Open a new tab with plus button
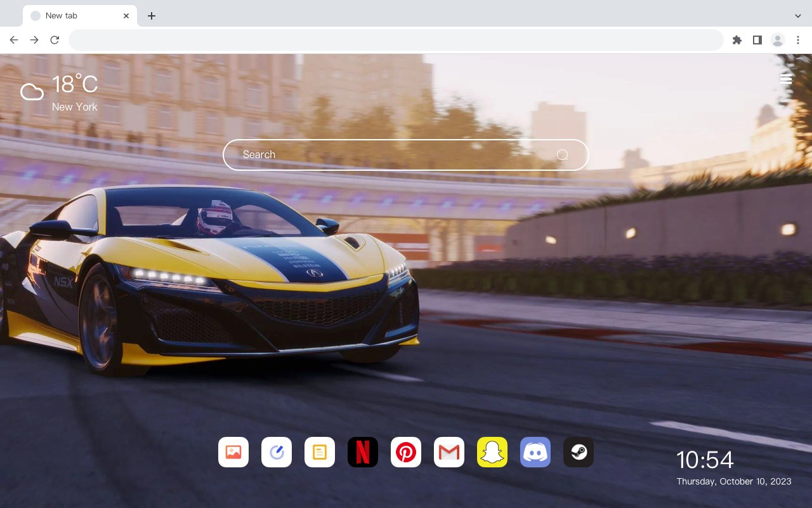 click(151, 16)
